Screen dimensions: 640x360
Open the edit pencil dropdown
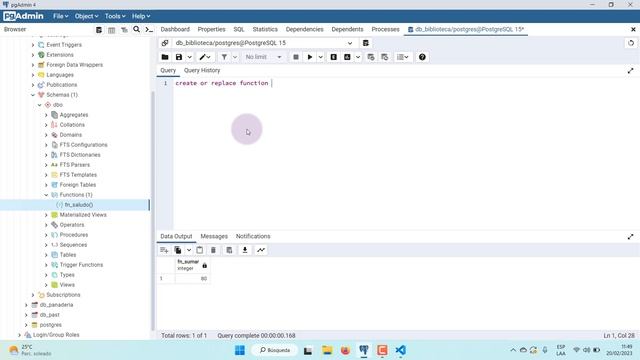[205, 57]
